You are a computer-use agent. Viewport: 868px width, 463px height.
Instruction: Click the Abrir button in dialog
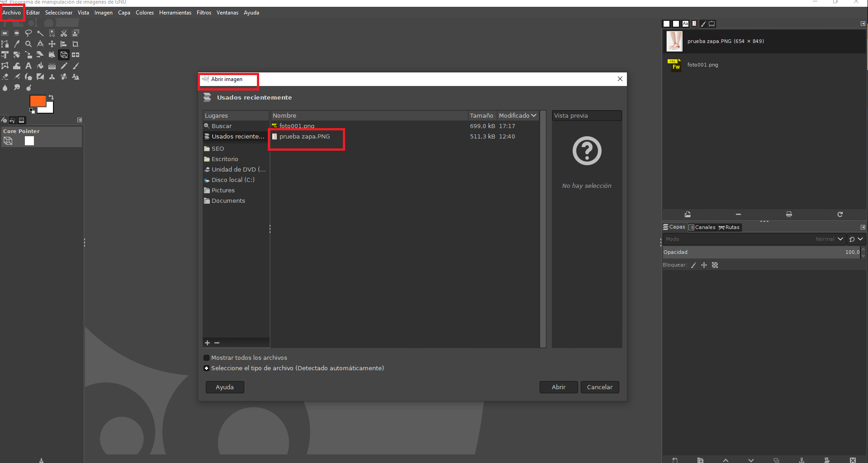pos(558,387)
